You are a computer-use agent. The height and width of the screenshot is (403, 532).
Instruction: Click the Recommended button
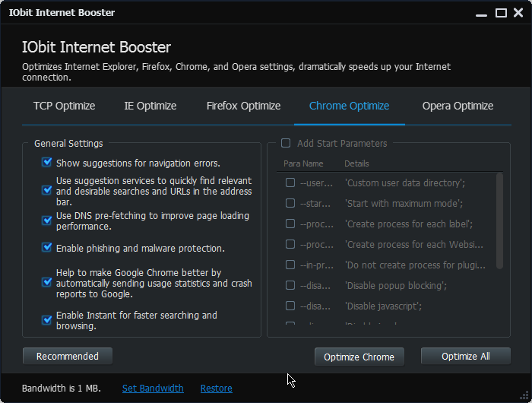click(x=68, y=356)
